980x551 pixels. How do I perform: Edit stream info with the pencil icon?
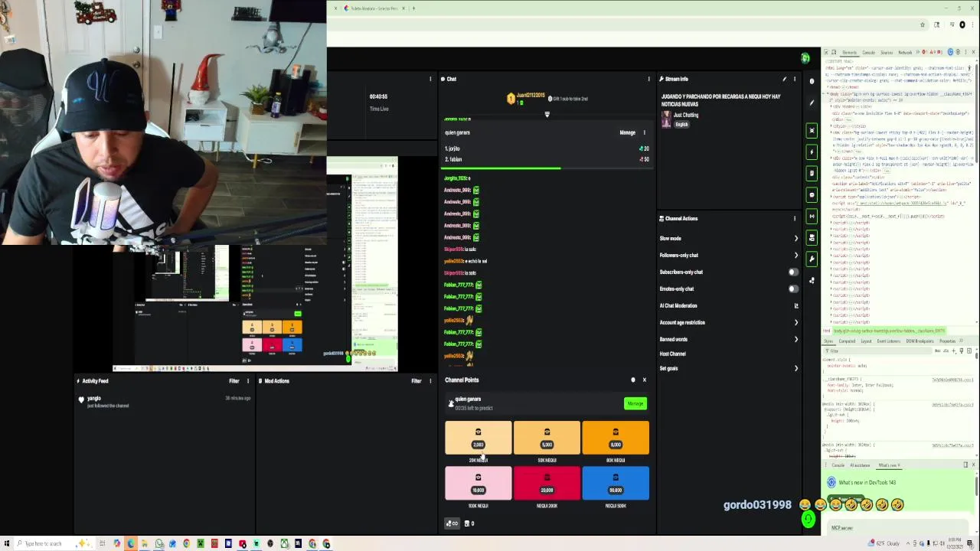coord(784,79)
